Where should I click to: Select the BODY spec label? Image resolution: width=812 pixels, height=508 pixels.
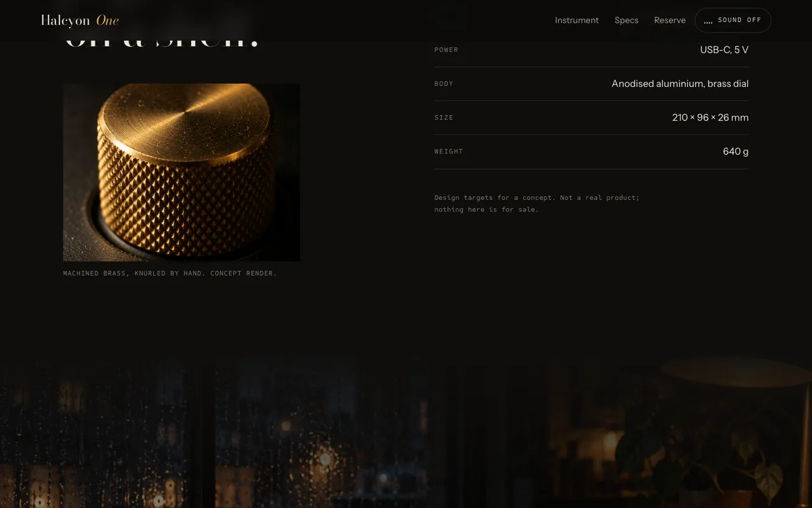[x=443, y=84]
